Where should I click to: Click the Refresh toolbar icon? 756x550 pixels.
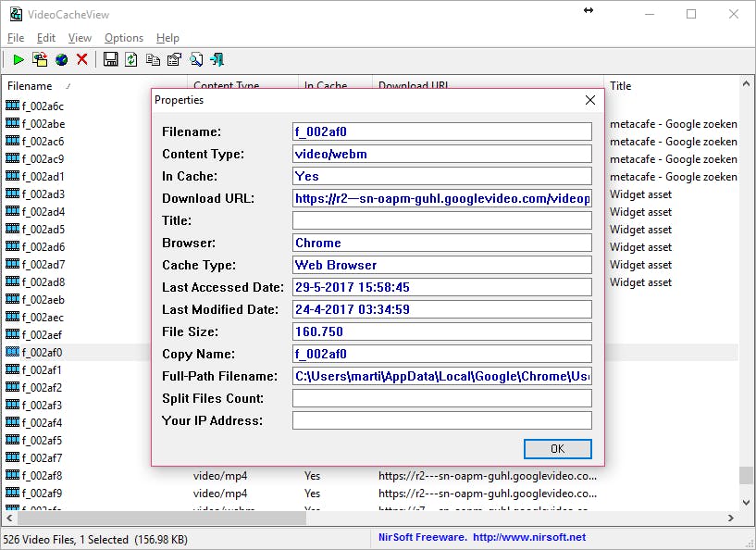tap(131, 60)
